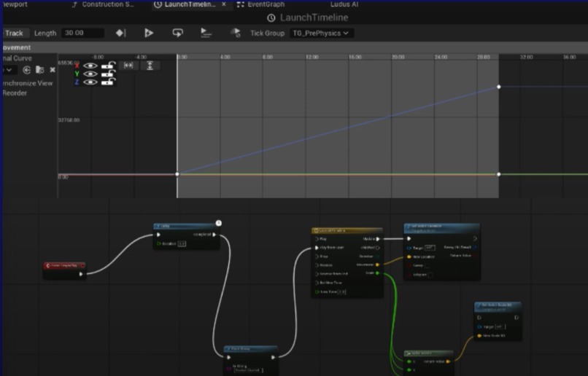Click the zoom-to-fit horizontal icon in curve editor
The width and height of the screenshot is (588, 376).
(128, 65)
